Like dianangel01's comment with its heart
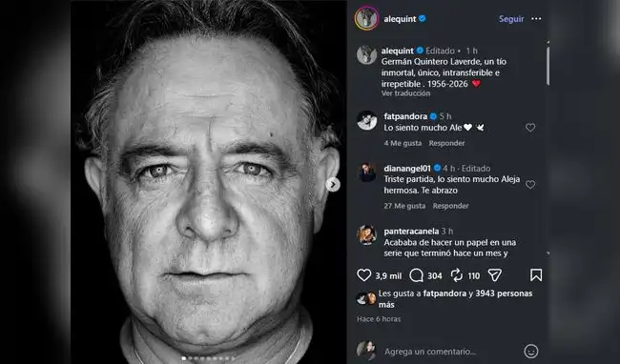This screenshot has width=620, height=364. [x=530, y=184]
